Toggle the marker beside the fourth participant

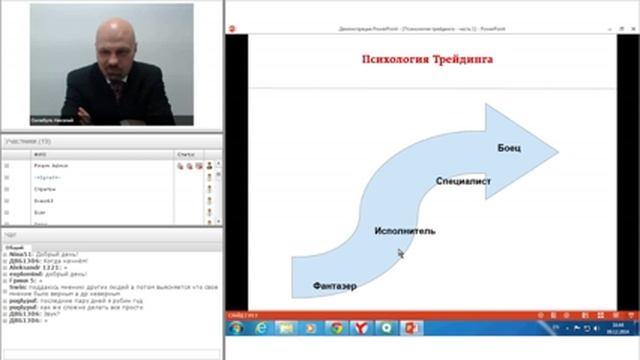tap(7, 201)
